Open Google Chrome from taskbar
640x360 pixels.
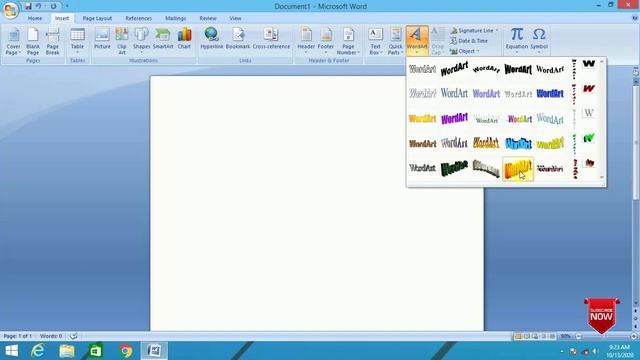click(x=126, y=351)
